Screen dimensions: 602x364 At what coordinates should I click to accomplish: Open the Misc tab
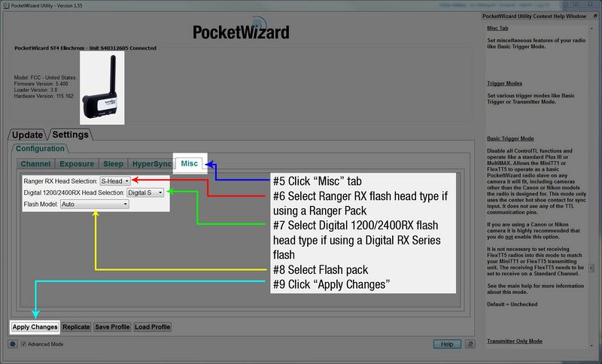(190, 163)
